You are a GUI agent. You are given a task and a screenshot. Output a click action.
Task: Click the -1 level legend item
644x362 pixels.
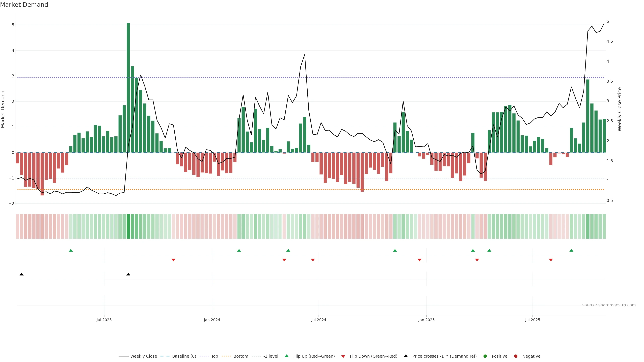(x=271, y=356)
